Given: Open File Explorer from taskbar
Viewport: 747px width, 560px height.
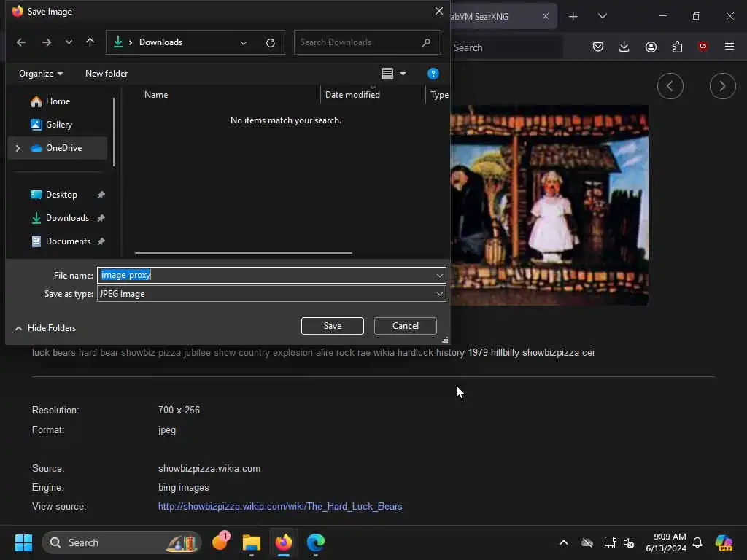Looking at the screenshot, I should click(x=252, y=542).
